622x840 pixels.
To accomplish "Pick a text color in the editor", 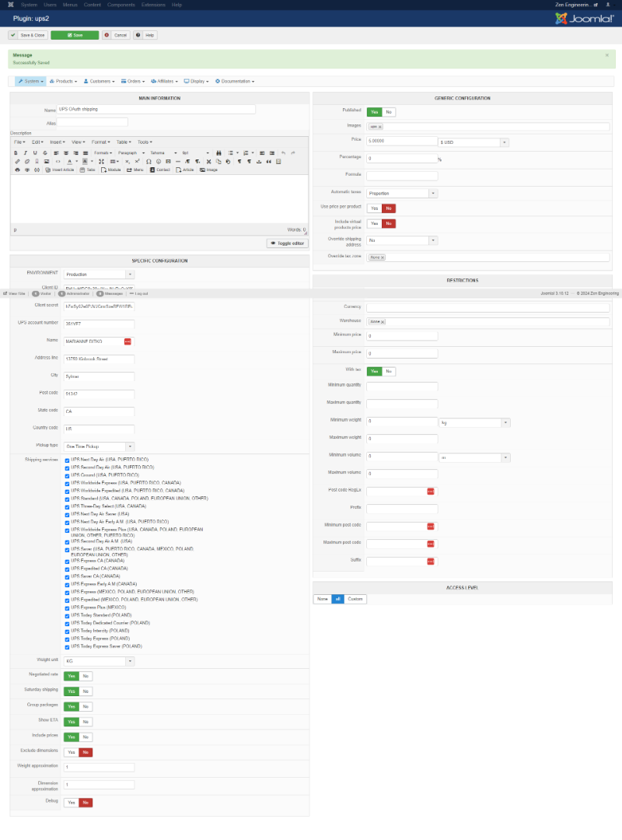I will [x=70, y=161].
